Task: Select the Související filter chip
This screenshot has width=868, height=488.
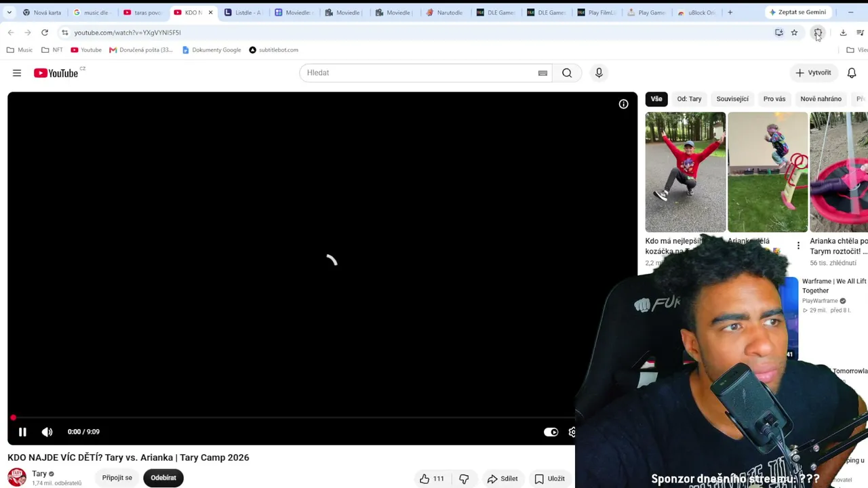Action: [x=732, y=99]
